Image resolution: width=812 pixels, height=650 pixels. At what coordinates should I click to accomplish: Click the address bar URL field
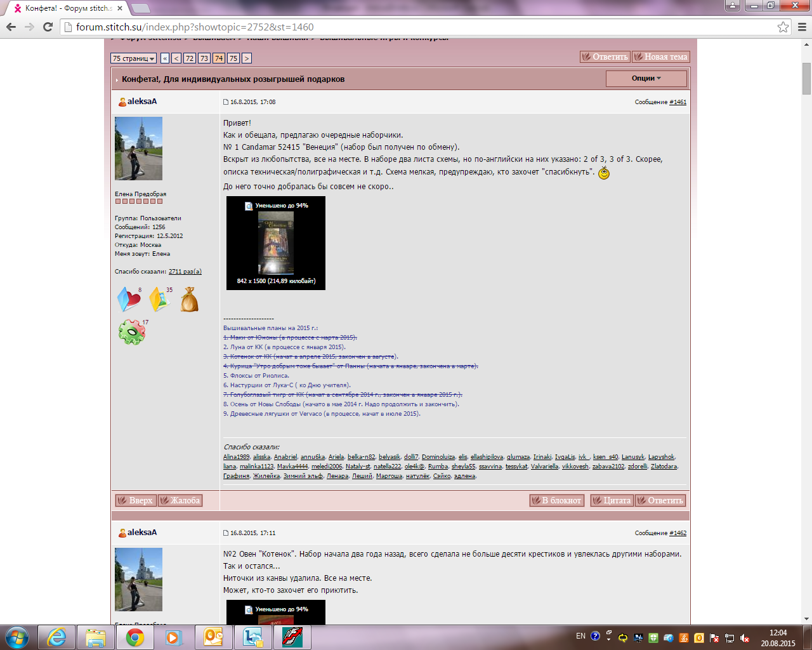[419, 27]
